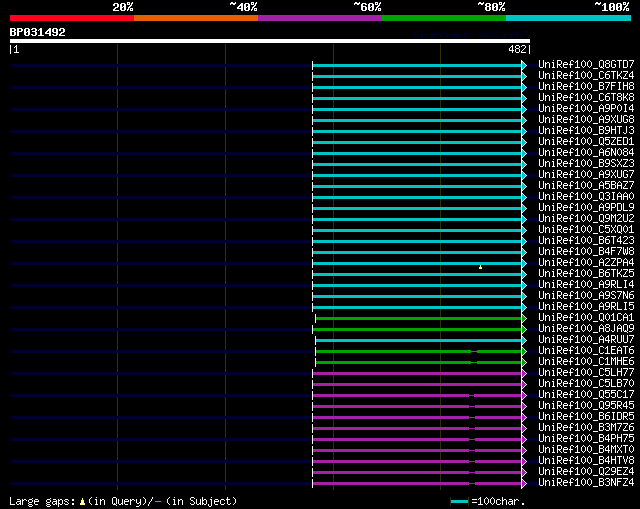Open the UniRef100_B4F7W8 entry

pyautogui.click(x=586, y=252)
